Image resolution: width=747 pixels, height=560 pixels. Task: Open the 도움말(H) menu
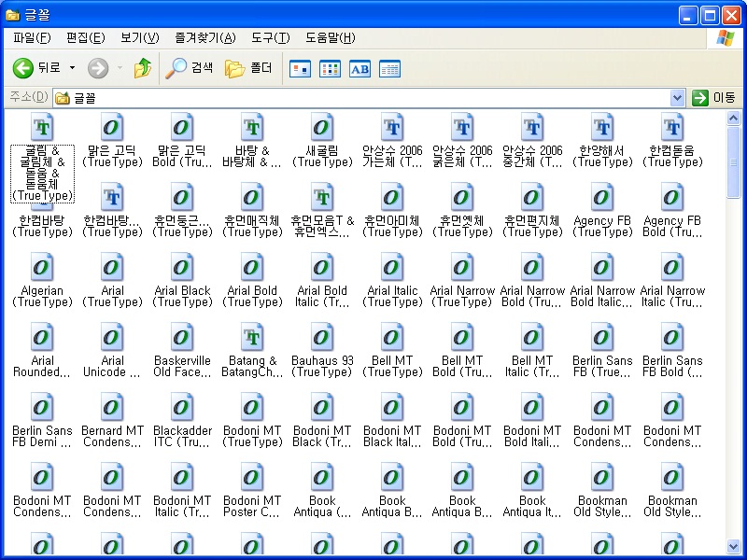click(x=331, y=37)
